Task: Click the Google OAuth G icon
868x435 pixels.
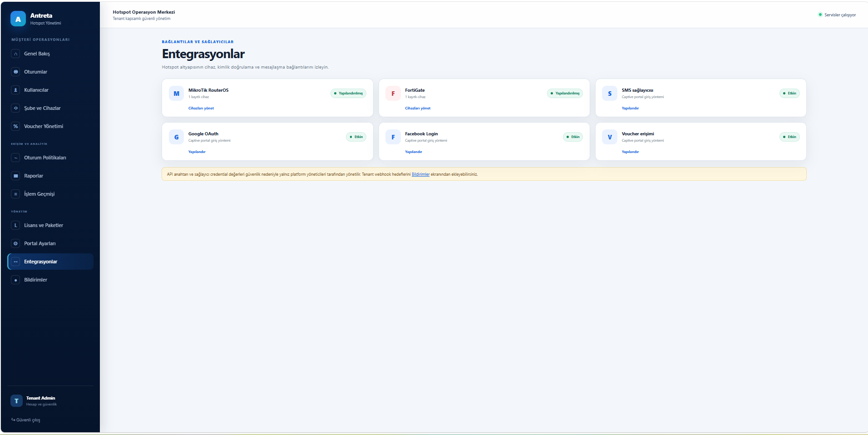Action: coord(177,137)
